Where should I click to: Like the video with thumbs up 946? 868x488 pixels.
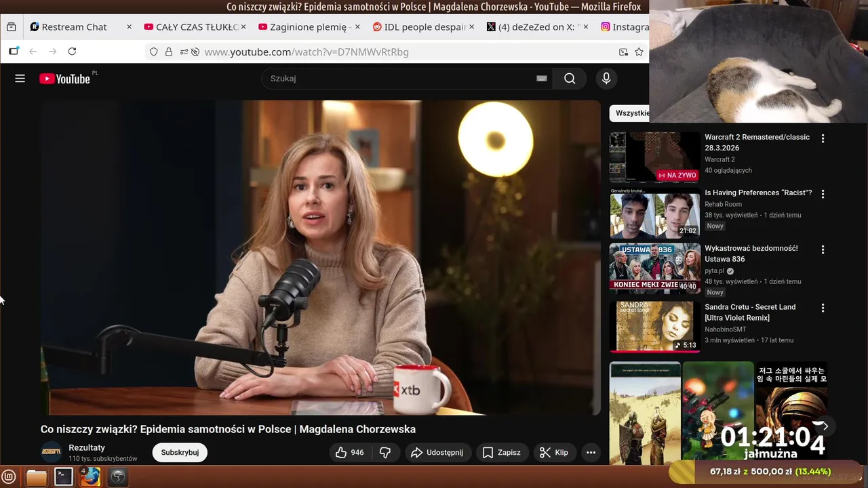tap(349, 453)
